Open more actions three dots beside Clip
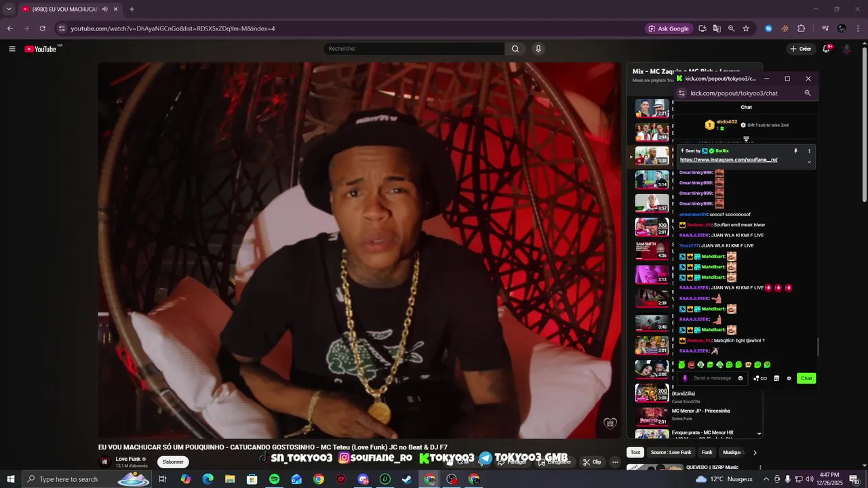The image size is (868, 488). (615, 462)
